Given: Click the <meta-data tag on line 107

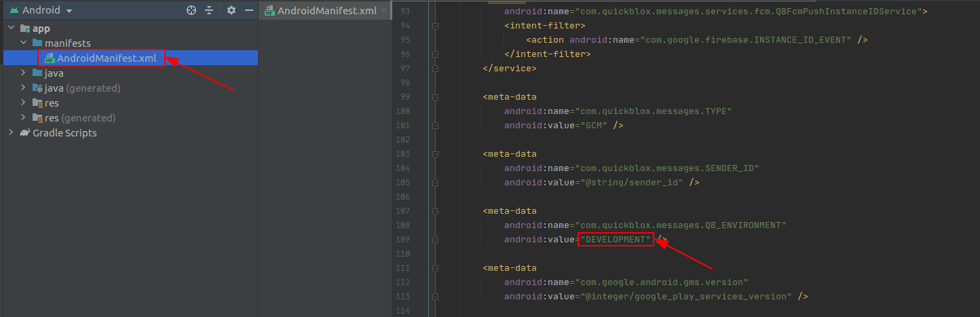Looking at the screenshot, I should [510, 211].
